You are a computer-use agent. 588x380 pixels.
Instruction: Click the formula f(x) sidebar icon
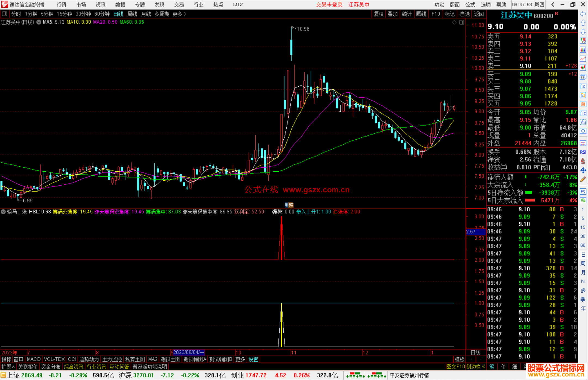[x=583, y=122]
